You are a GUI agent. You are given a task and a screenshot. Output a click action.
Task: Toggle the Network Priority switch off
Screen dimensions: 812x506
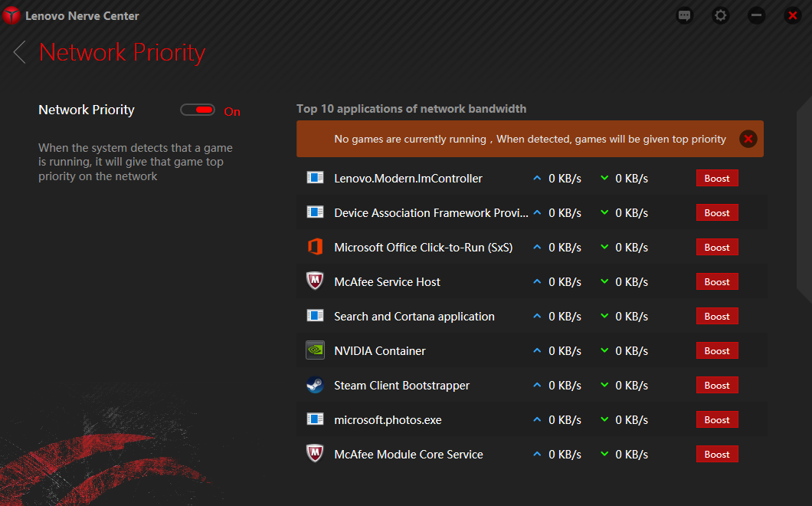click(x=198, y=110)
